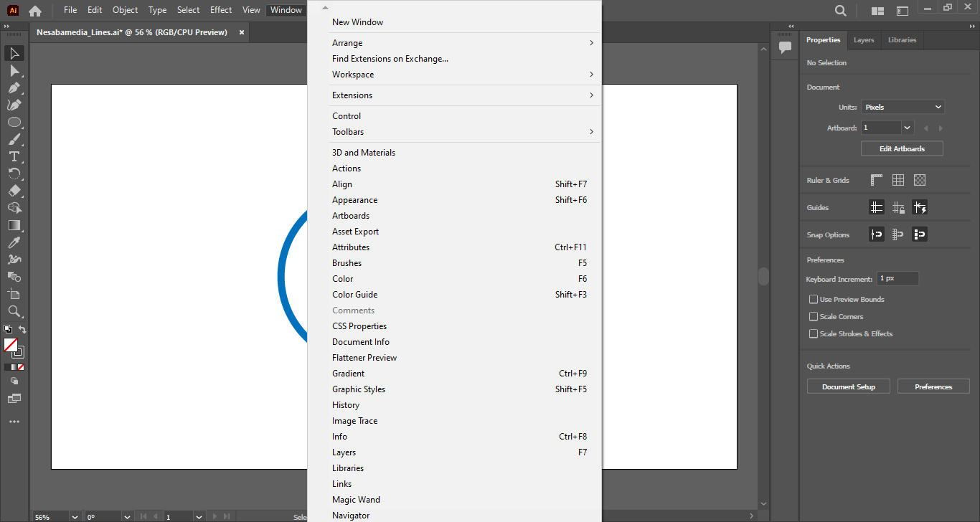Turn on Scale Strokes & Effects
Screen dimensions: 980x522
(x=814, y=333)
